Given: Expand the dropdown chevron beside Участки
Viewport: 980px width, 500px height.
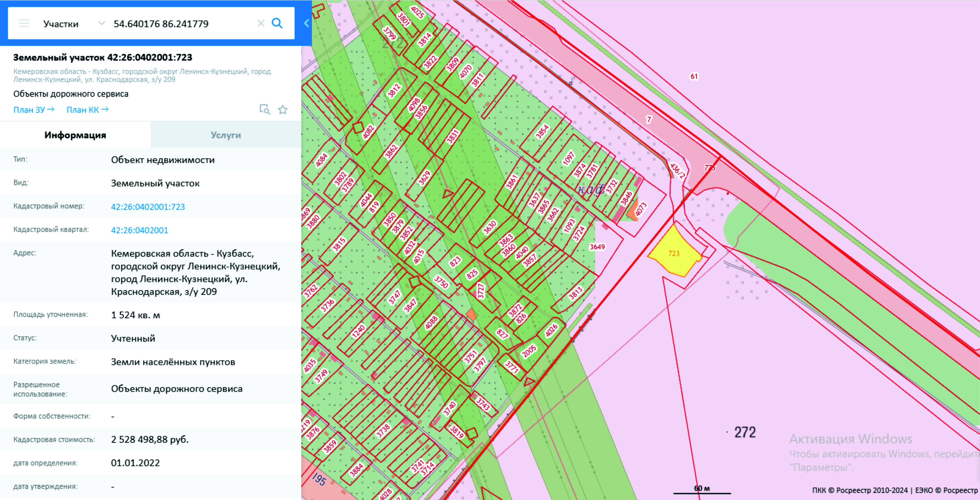Looking at the screenshot, I should point(101,24).
